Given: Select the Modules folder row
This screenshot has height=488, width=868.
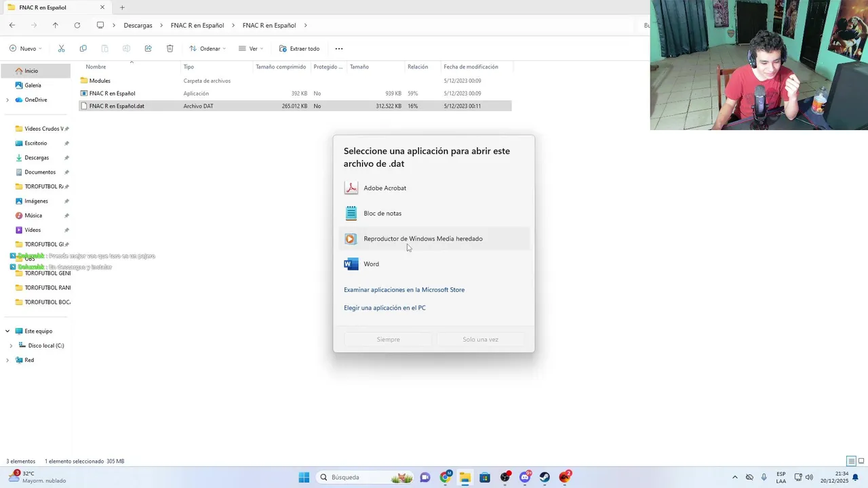Looking at the screenshot, I should tap(295, 81).
